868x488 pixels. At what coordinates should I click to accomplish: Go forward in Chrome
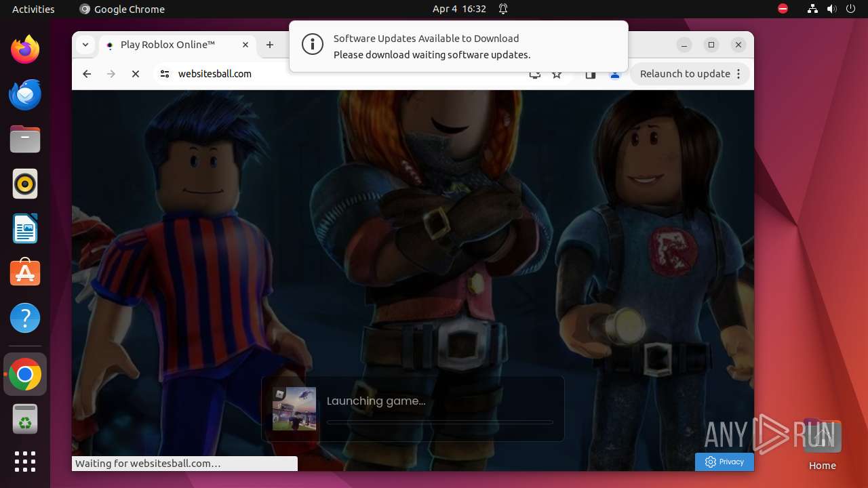(x=111, y=74)
